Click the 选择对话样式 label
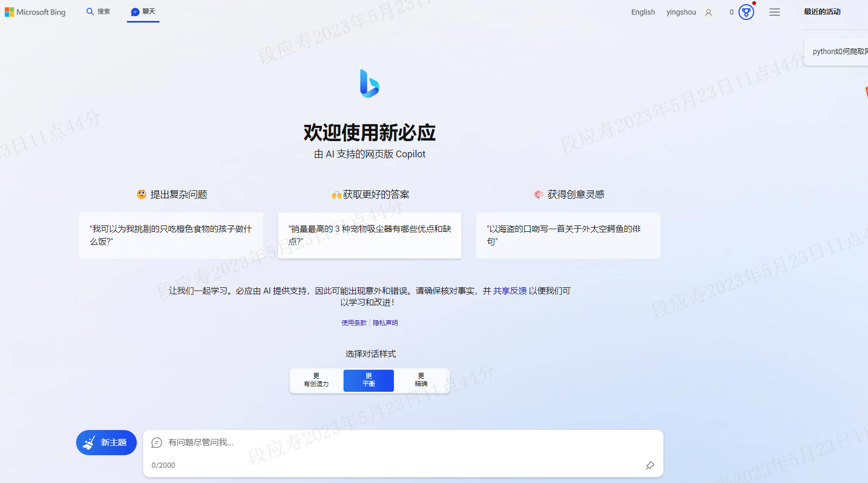Viewport: 868px width, 483px height. click(370, 354)
